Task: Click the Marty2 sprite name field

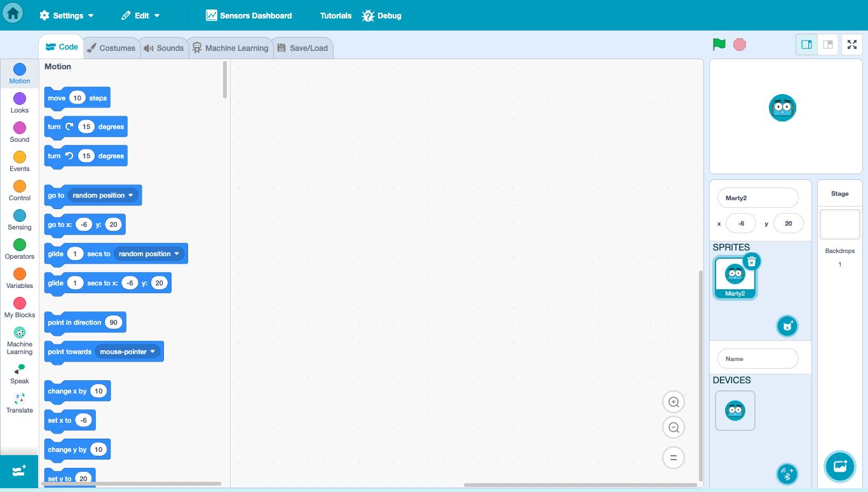Action: point(757,198)
